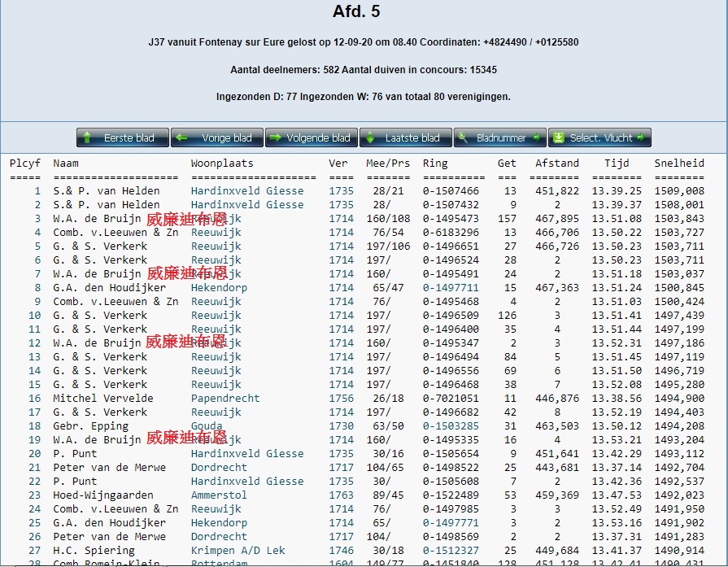Jump to last page with Laatste blad
This screenshot has height=567, width=728.
pos(406,138)
